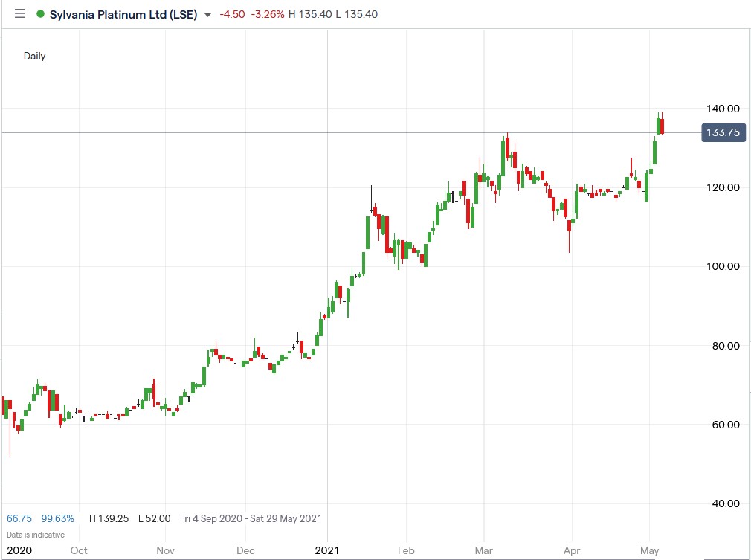
Task: Click the 99.63% range percentage
Action: (x=57, y=518)
